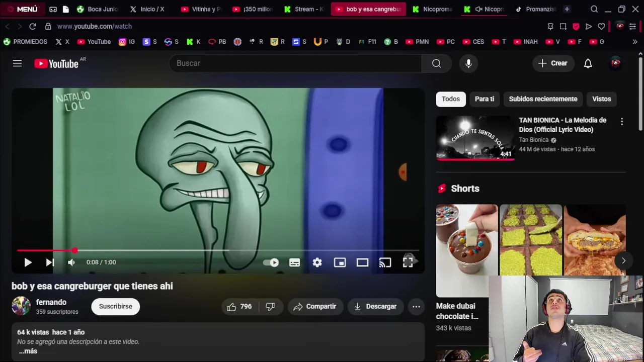Select the Todos filter chip
644x362 pixels.
click(451, 99)
